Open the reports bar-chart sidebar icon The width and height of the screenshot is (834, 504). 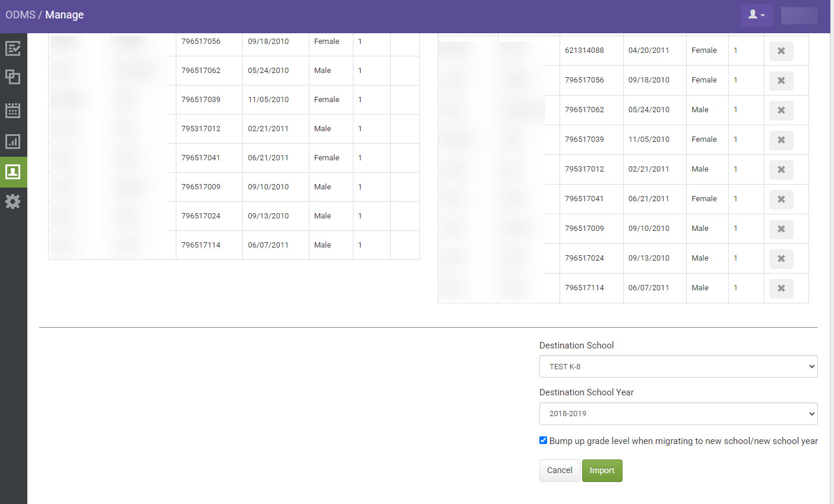pyautogui.click(x=13, y=141)
